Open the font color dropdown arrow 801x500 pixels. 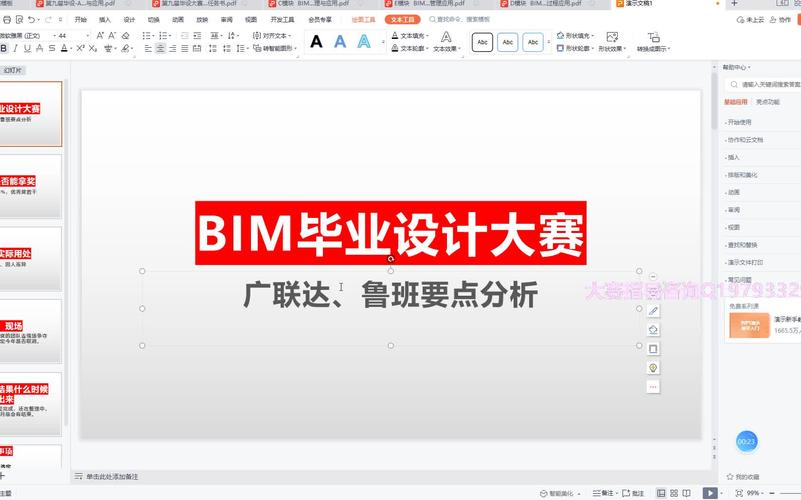[x=70, y=49]
